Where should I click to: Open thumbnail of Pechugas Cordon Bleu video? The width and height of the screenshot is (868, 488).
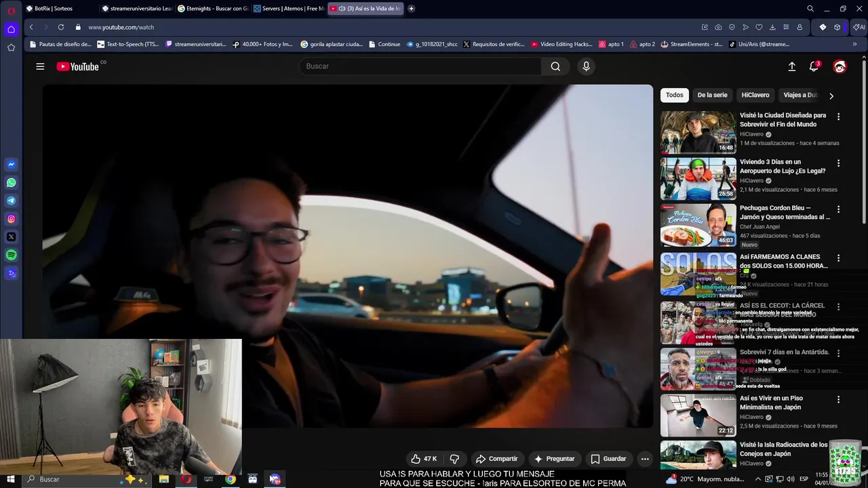click(x=698, y=225)
